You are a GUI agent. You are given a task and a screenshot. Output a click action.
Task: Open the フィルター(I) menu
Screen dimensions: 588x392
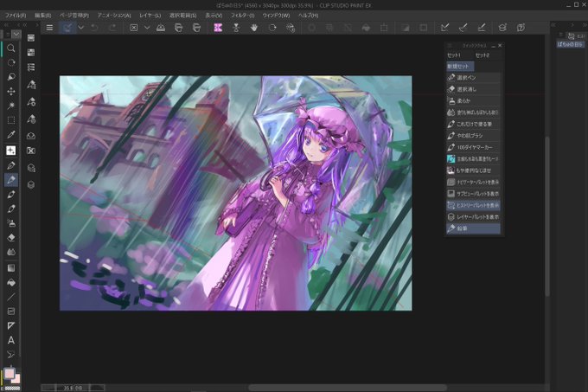[x=242, y=16]
